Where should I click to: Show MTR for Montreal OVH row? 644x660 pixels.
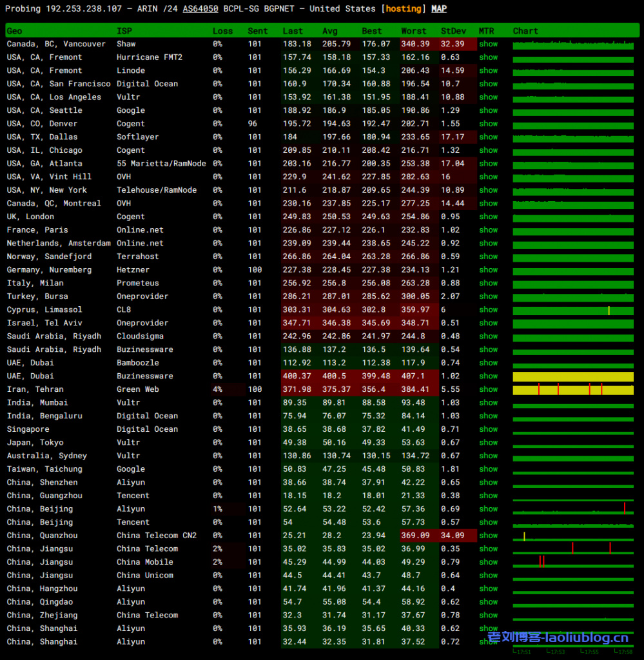[x=488, y=203]
